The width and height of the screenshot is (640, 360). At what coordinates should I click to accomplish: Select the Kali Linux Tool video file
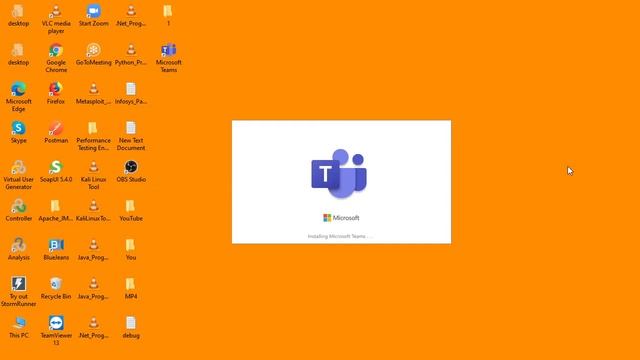point(93,175)
